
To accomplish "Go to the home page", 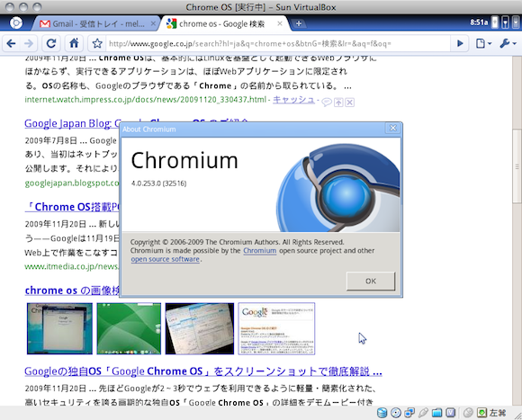I will pyautogui.click(x=74, y=43).
